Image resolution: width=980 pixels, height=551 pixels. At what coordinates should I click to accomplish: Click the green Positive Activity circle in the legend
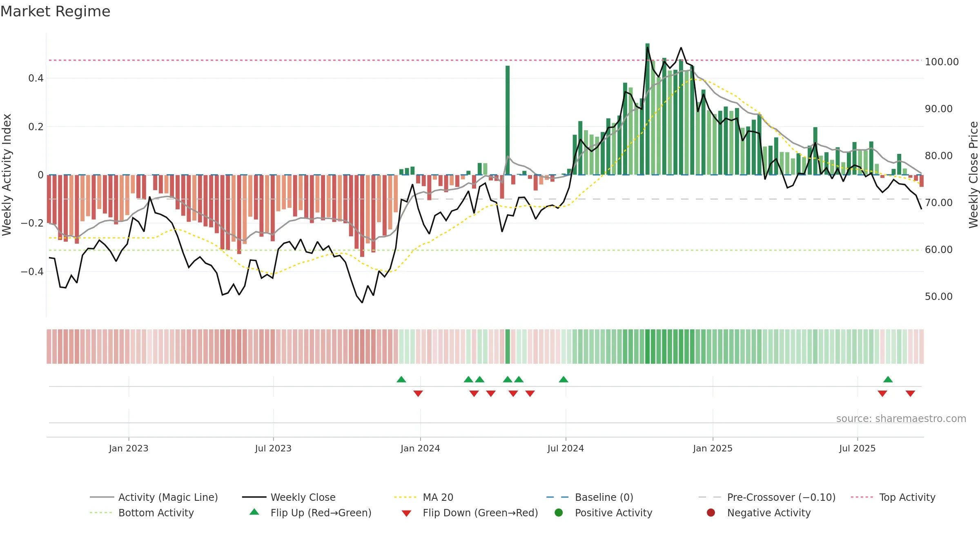point(559,513)
